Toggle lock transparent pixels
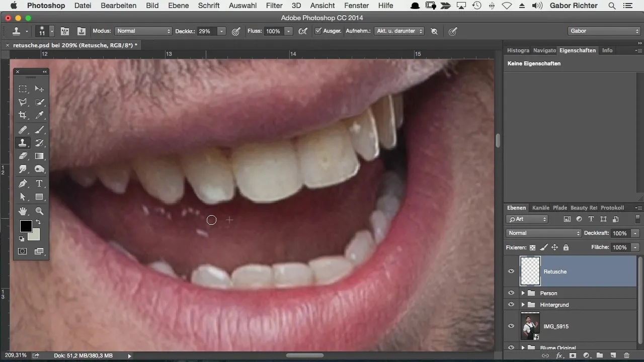 pyautogui.click(x=533, y=247)
